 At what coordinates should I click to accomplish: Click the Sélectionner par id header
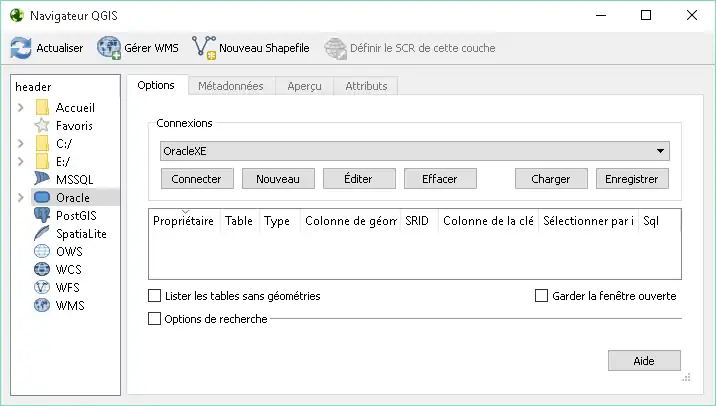(x=589, y=221)
